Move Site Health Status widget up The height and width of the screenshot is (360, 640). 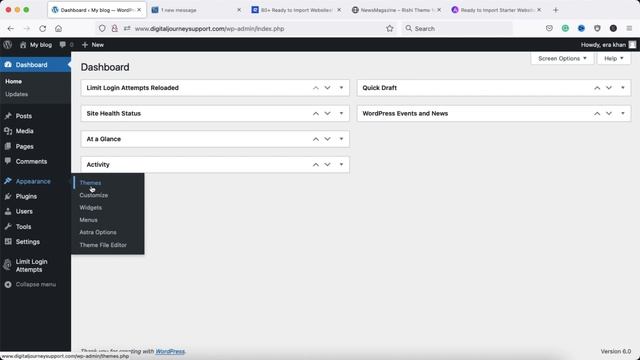316,113
